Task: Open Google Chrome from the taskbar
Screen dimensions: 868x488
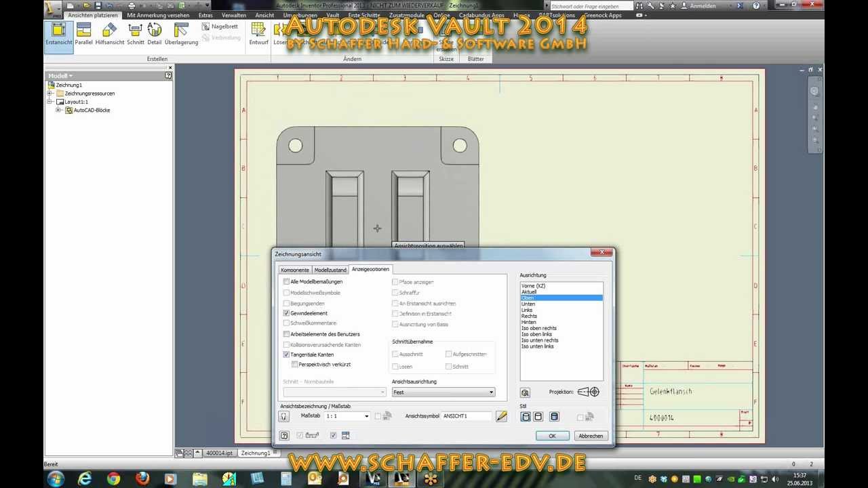Action: (x=113, y=479)
